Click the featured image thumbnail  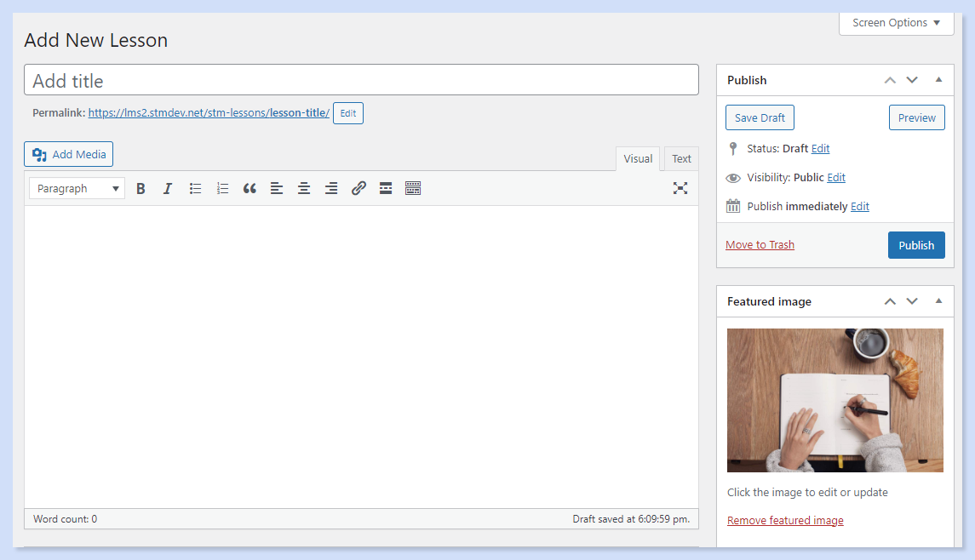click(x=835, y=400)
